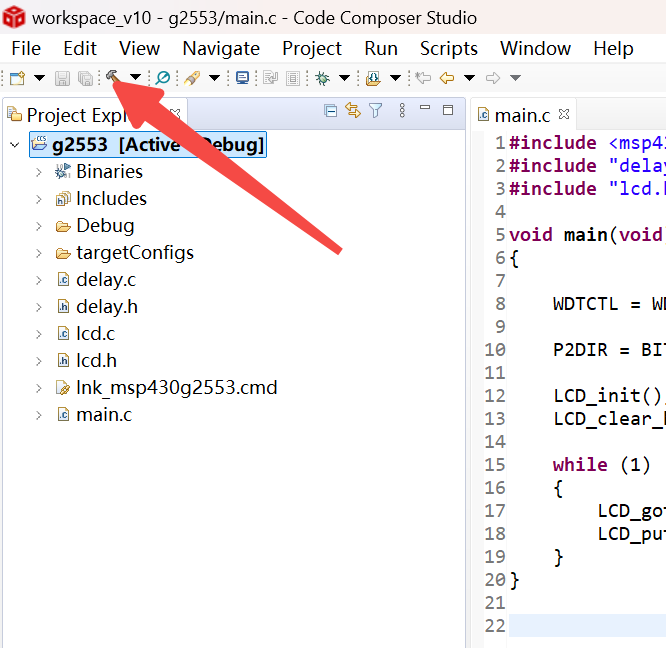Select Includes in the project tree
The image size is (666, 648).
click(111, 199)
